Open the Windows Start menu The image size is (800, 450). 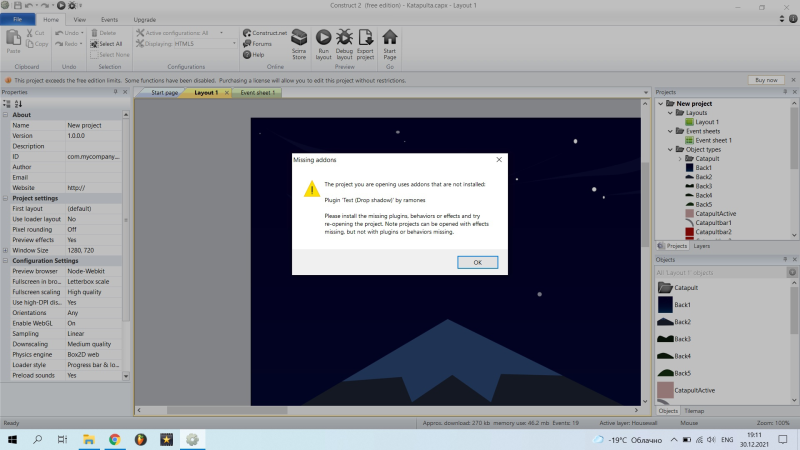(x=12, y=439)
